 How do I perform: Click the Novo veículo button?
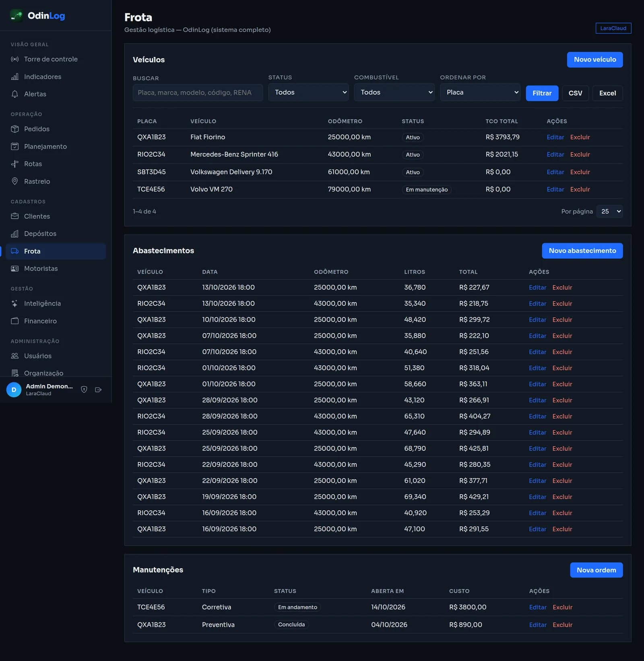[x=594, y=60]
